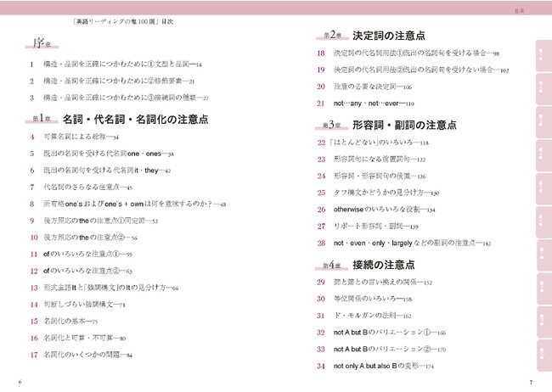Open entry 4 可算名詞による総称
552x392 pixels.
[85, 137]
